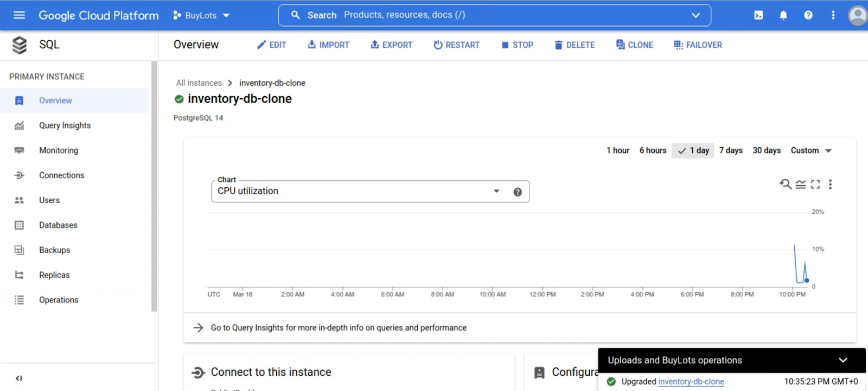
Task: Select the 1 hour time range
Action: tap(618, 150)
